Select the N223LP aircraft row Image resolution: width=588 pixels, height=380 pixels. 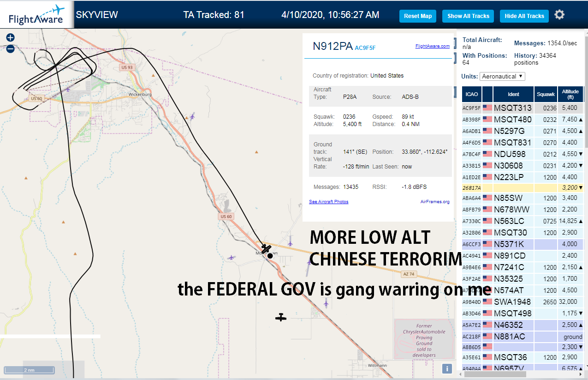(x=523, y=177)
